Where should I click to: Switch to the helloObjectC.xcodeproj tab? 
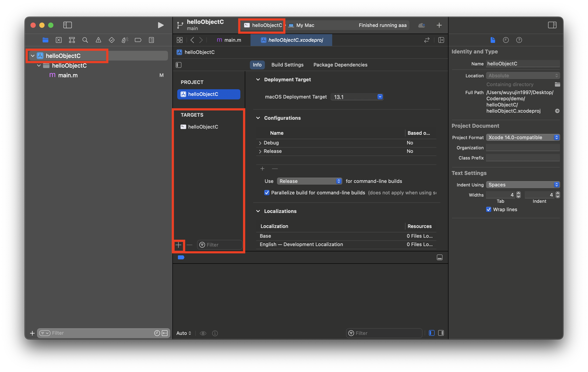[292, 40]
